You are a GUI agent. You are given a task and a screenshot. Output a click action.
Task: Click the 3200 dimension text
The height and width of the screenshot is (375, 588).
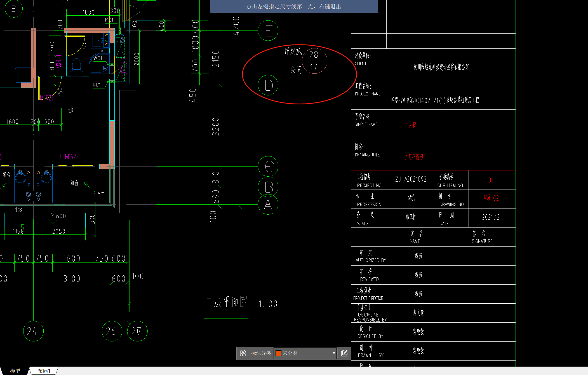pyautogui.click(x=215, y=127)
